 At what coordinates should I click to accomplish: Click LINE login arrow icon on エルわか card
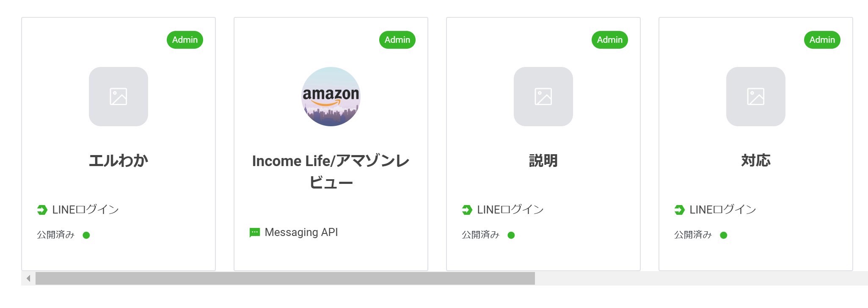pos(42,210)
